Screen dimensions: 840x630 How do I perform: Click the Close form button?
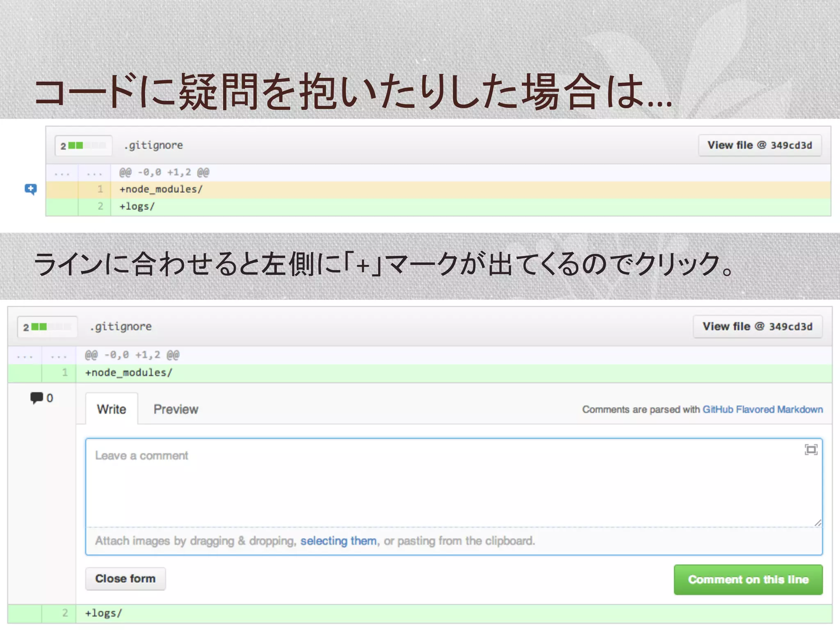[126, 579]
